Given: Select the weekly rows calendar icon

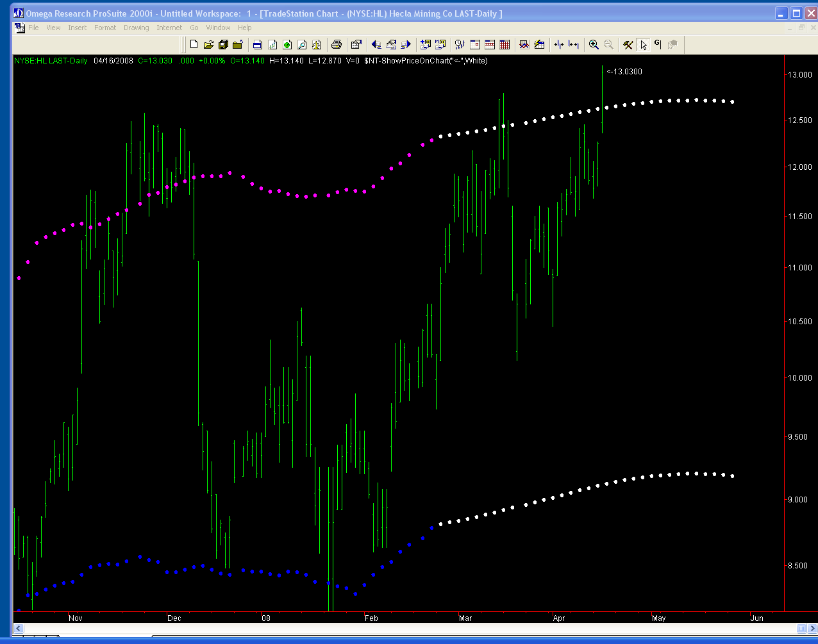Looking at the screenshot, I should click(x=490, y=44).
